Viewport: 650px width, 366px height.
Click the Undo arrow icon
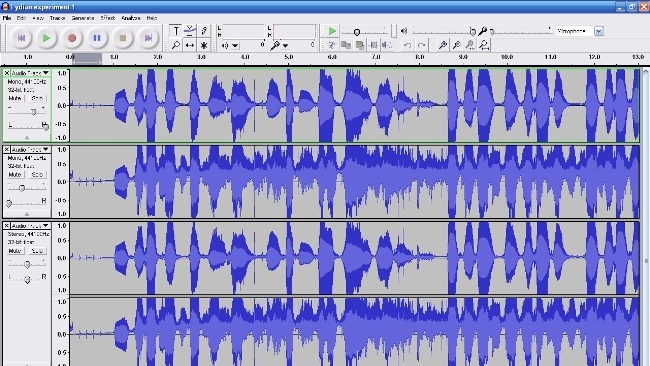click(407, 45)
